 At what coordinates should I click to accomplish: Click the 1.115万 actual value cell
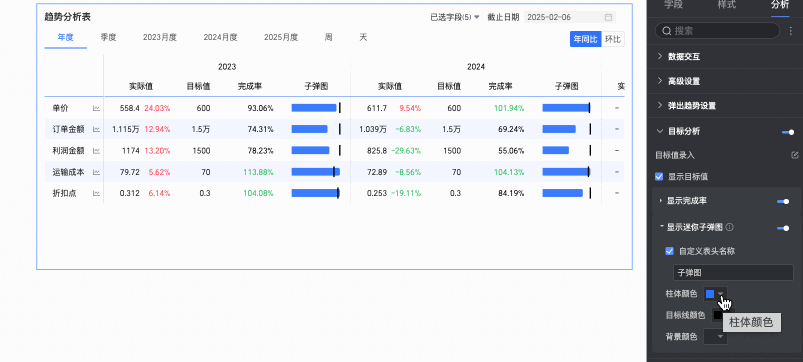[125, 130]
